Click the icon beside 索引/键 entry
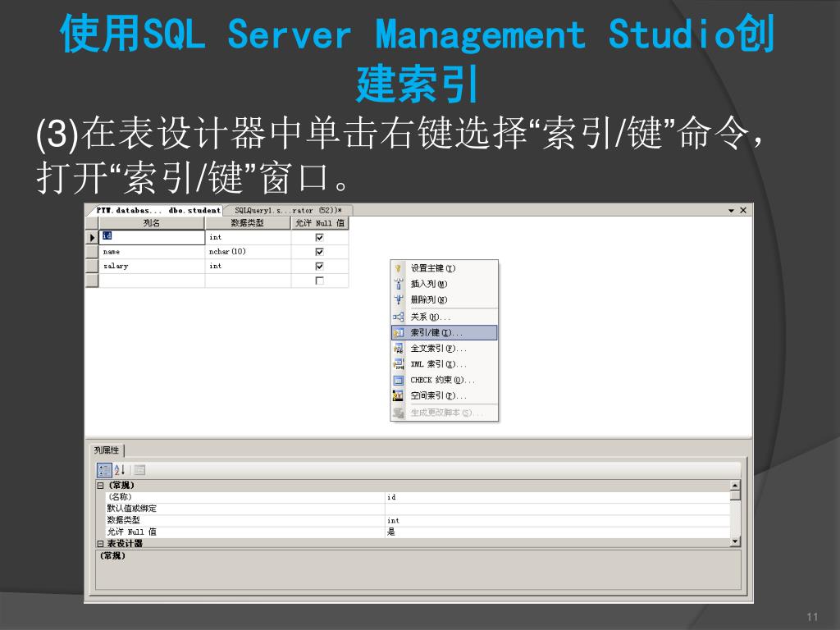This screenshot has width=840, height=630. pos(398,333)
